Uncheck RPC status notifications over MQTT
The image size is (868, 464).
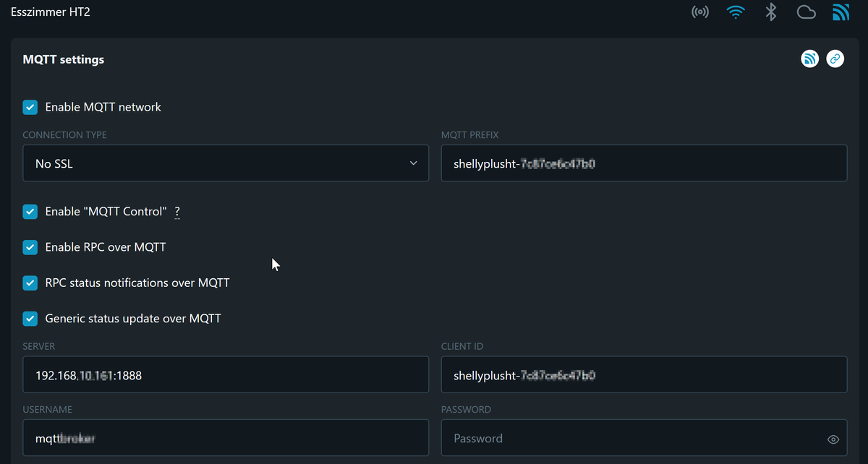30,283
